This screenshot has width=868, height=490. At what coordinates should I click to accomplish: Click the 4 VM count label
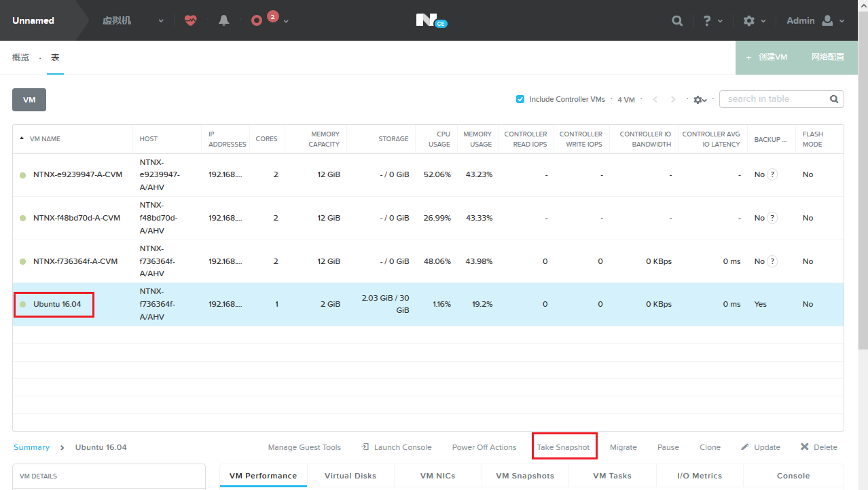[626, 100]
